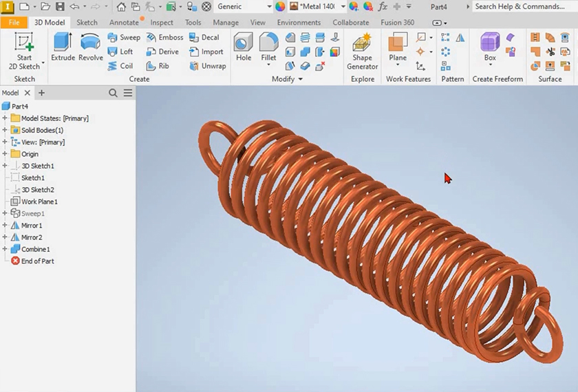Click the Box freeform tool

[x=490, y=47]
